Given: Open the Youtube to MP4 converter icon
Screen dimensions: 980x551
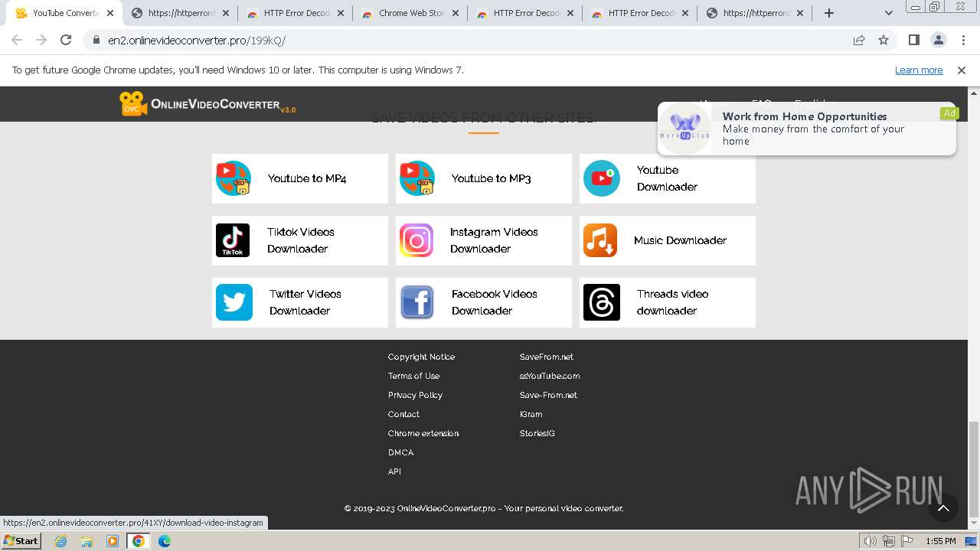Looking at the screenshot, I should click(x=234, y=178).
